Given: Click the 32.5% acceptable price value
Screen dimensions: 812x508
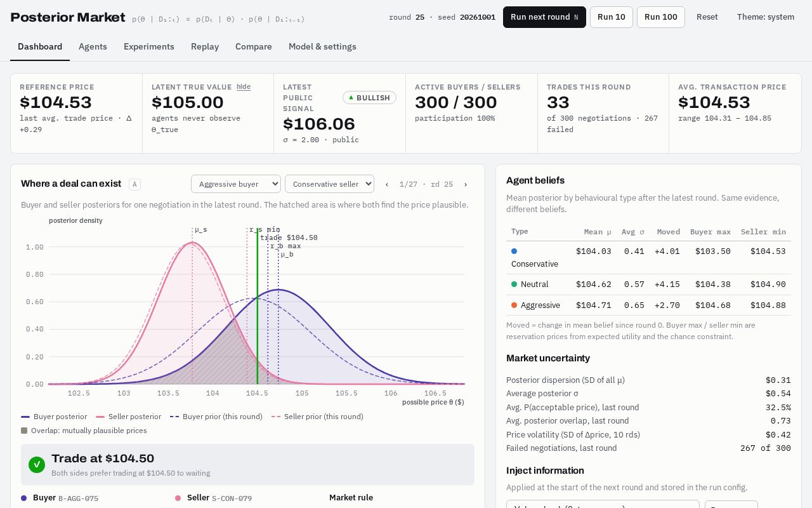Looking at the screenshot, I should 778,408.
